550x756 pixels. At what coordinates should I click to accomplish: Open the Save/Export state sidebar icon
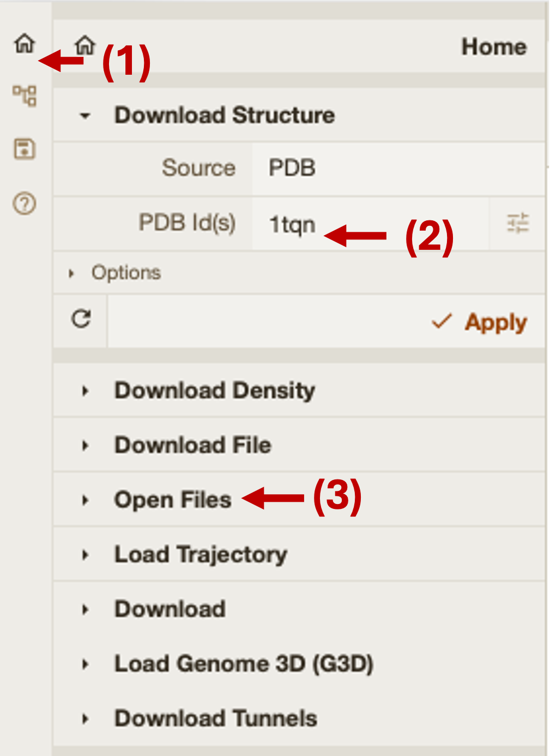[x=25, y=149]
